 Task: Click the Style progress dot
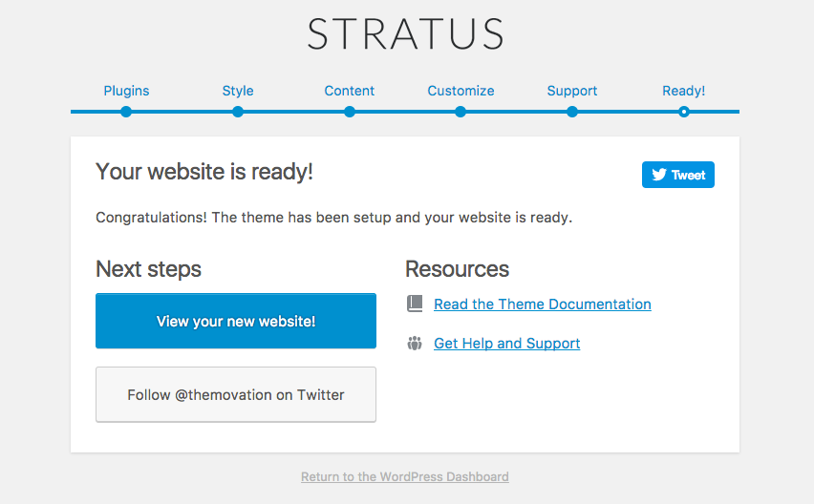(x=238, y=112)
